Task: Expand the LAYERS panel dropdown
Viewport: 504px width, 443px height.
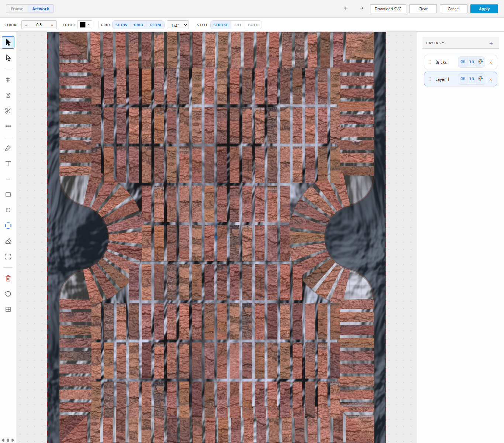Action: [x=435, y=43]
